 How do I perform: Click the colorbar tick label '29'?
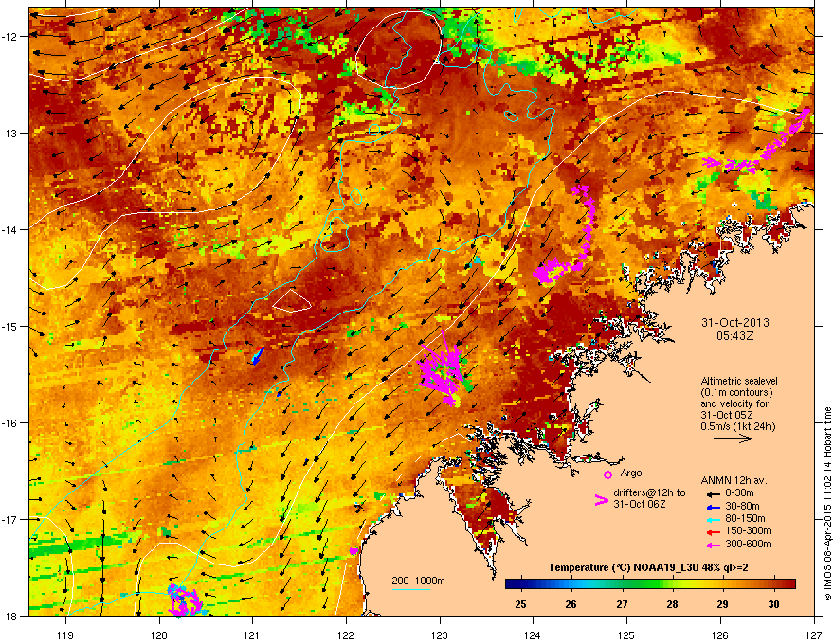(722, 604)
